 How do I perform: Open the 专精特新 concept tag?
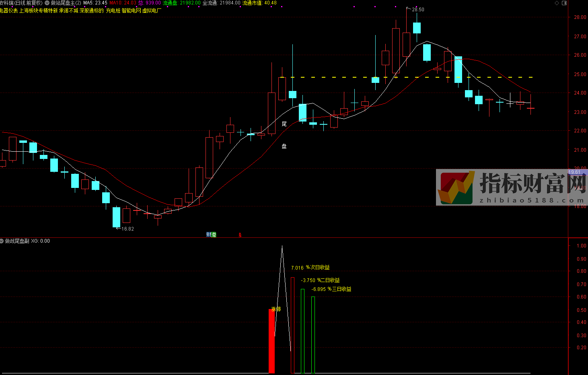(x=48, y=10)
